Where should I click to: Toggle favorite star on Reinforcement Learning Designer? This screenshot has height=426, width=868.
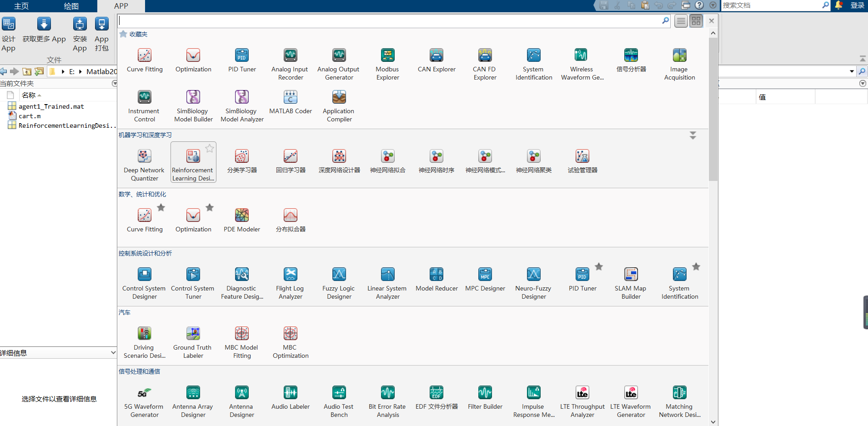[x=210, y=148]
